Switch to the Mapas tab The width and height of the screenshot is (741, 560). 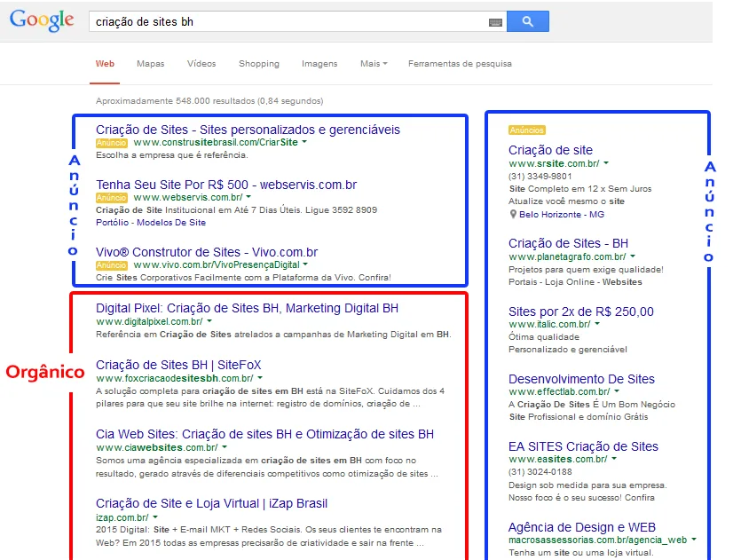(150, 64)
